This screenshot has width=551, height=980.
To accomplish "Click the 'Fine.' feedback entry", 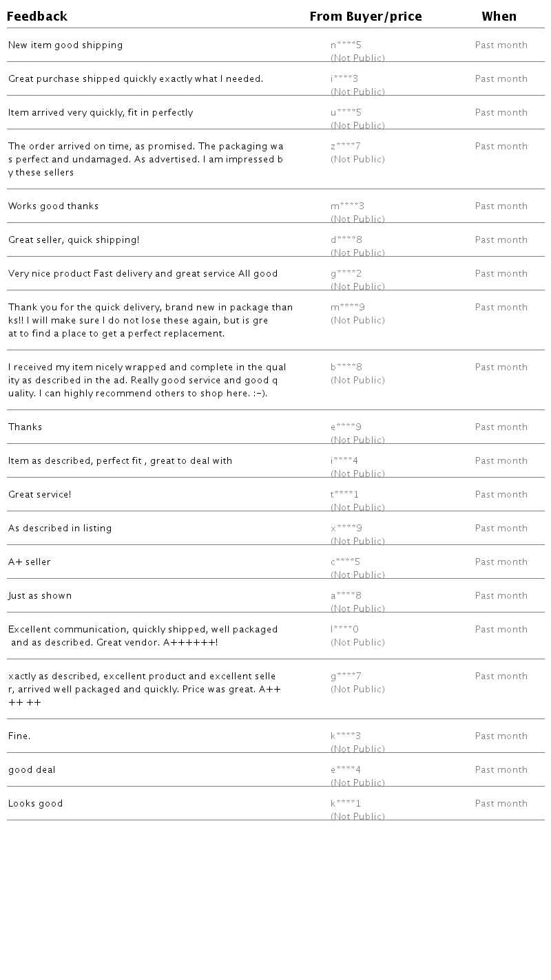I will [x=19, y=736].
